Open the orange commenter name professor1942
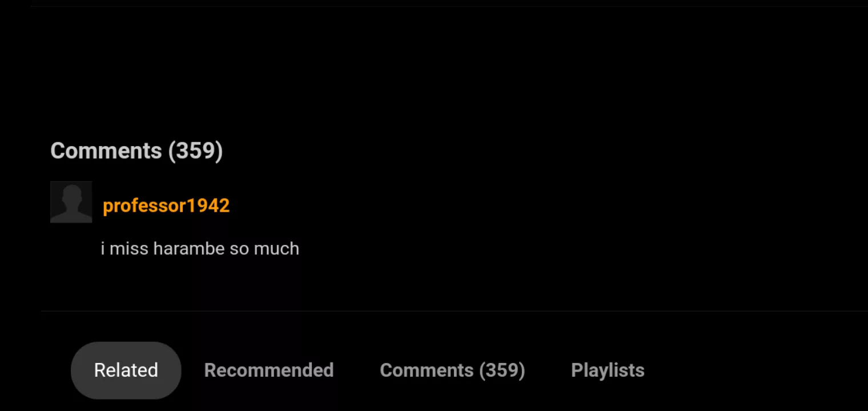 click(166, 205)
